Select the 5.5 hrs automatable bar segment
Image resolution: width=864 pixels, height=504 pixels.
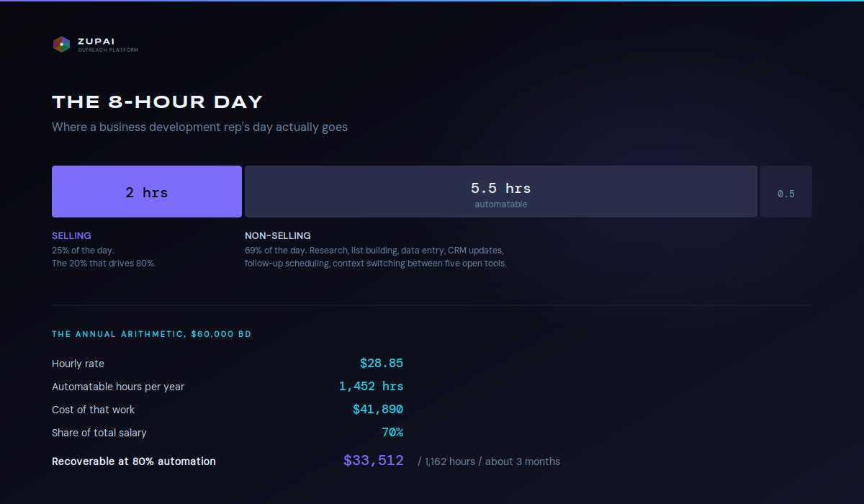[x=501, y=192]
